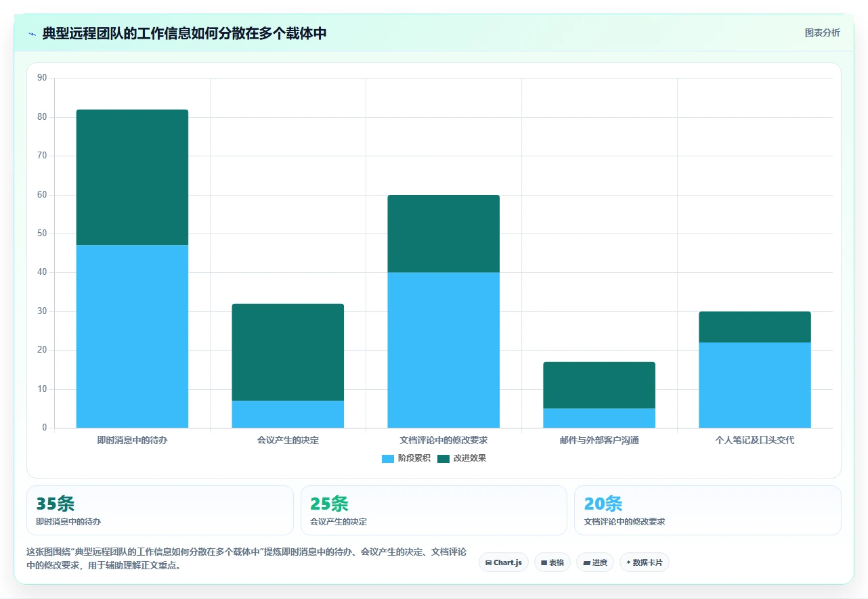Image resolution: width=868 pixels, height=599 pixels.
Task: Open the 35条 即时消息中的待办 data card
Action: point(160,510)
